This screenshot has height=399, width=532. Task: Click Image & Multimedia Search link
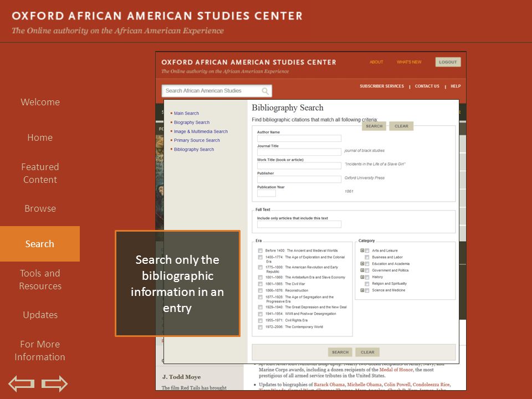(201, 132)
